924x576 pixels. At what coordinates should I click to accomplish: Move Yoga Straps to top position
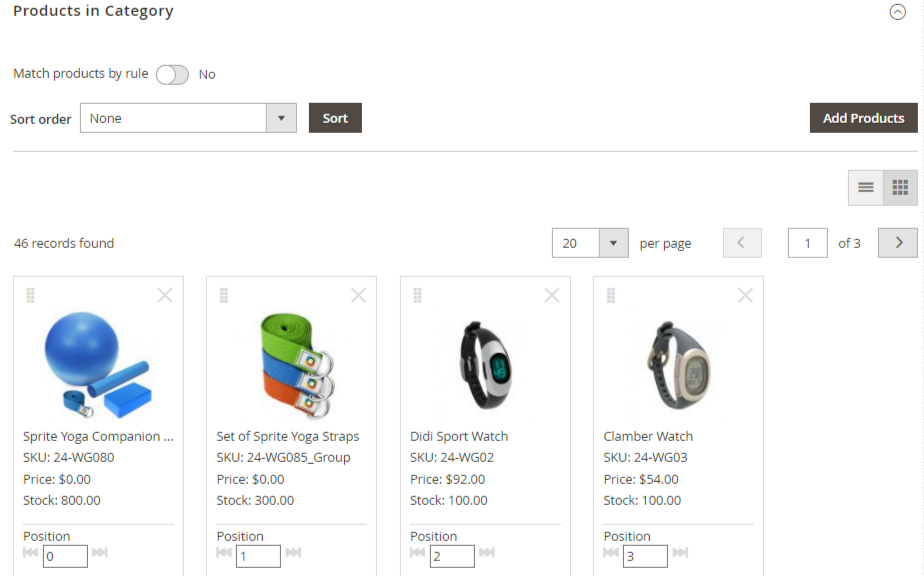pyautogui.click(x=224, y=552)
